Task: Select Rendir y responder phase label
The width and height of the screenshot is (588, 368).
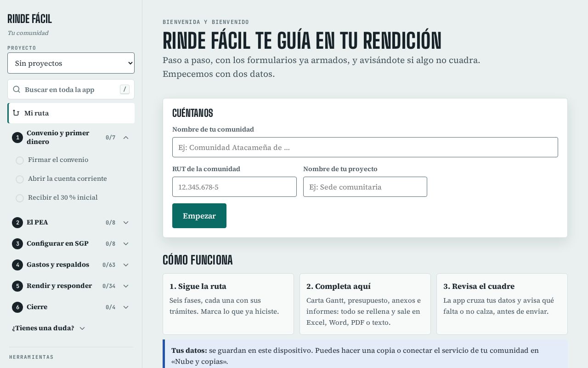Action: (x=59, y=286)
